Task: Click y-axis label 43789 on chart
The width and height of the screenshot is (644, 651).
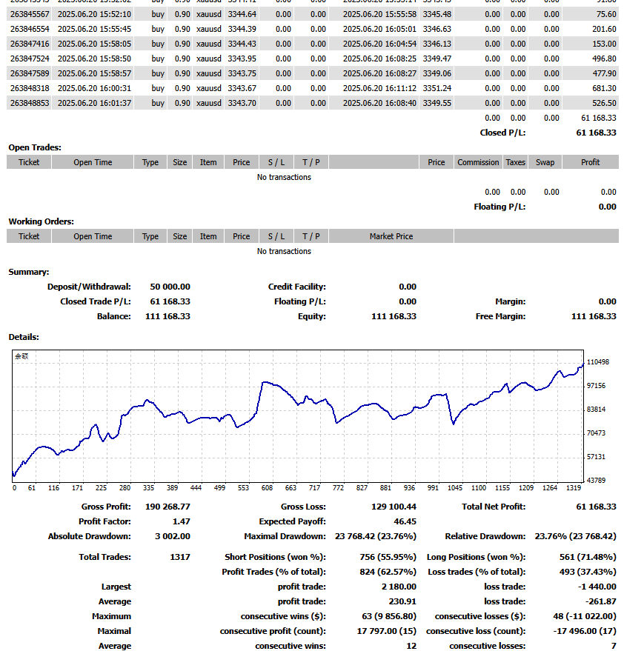Action: coord(596,481)
